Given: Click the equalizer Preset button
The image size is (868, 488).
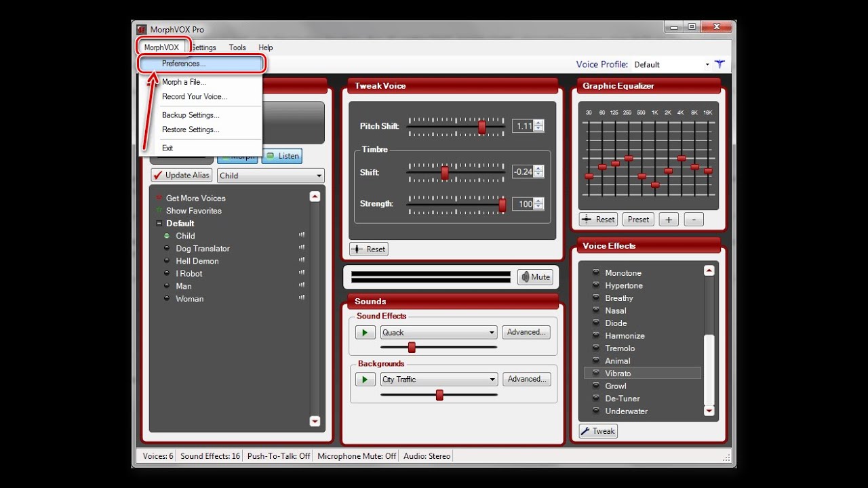Looking at the screenshot, I should pyautogui.click(x=638, y=220).
